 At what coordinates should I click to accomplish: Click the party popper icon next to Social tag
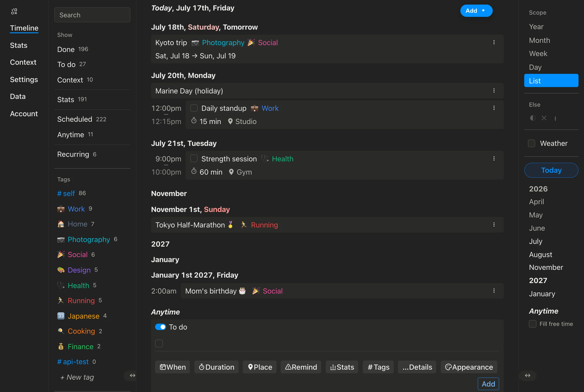(x=61, y=255)
